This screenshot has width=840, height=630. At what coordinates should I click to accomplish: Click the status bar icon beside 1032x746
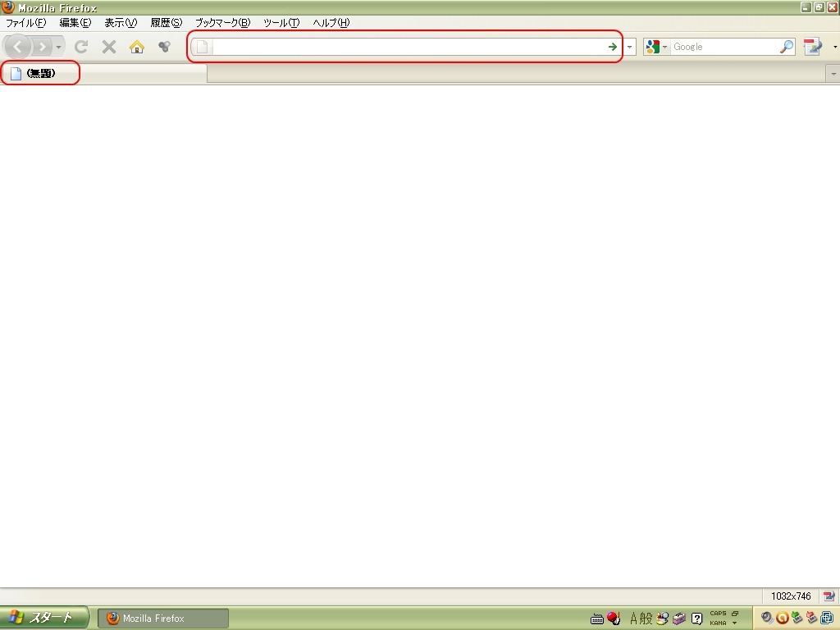pyautogui.click(x=829, y=596)
